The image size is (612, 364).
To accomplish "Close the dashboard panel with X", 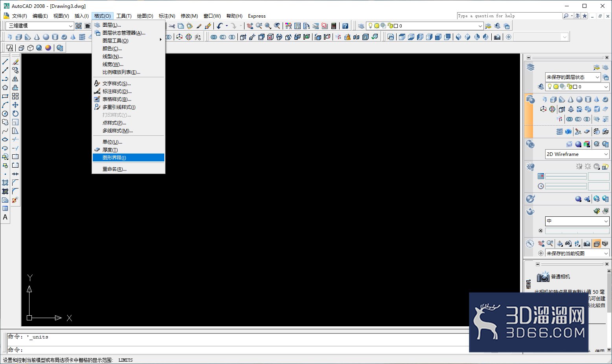I will pyautogui.click(x=607, y=57).
